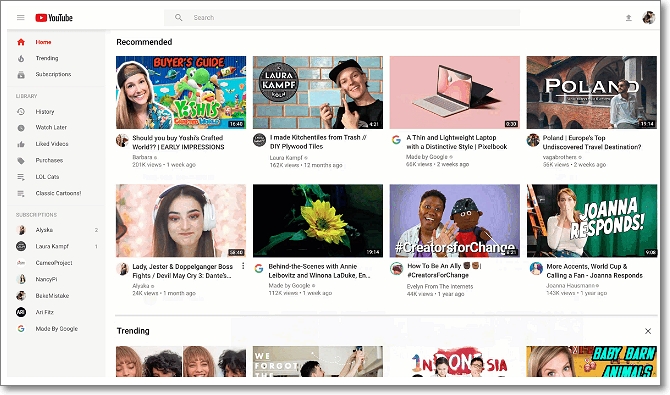Play Poland travel video thumbnail

592,92
